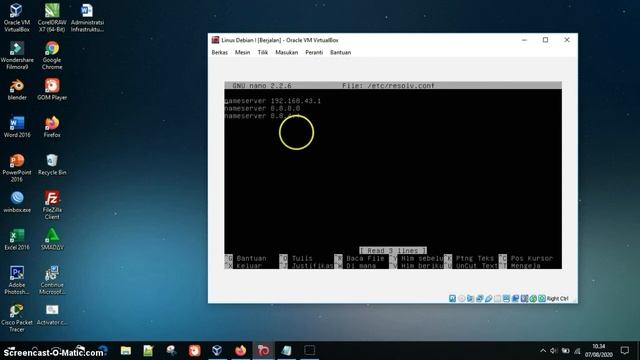Image resolution: width=640 pixels, height=360 pixels.
Task: Open the Action Center notifications
Action: coord(624,351)
